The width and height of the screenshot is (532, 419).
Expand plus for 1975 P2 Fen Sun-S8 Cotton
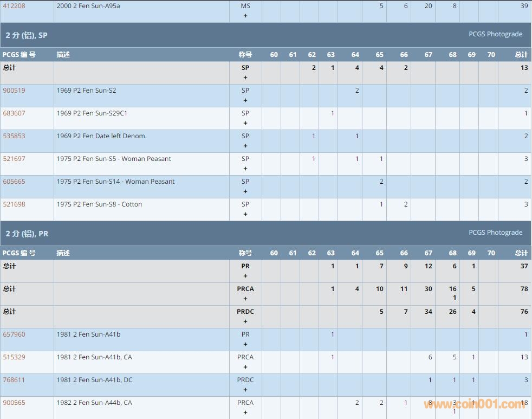click(x=245, y=214)
